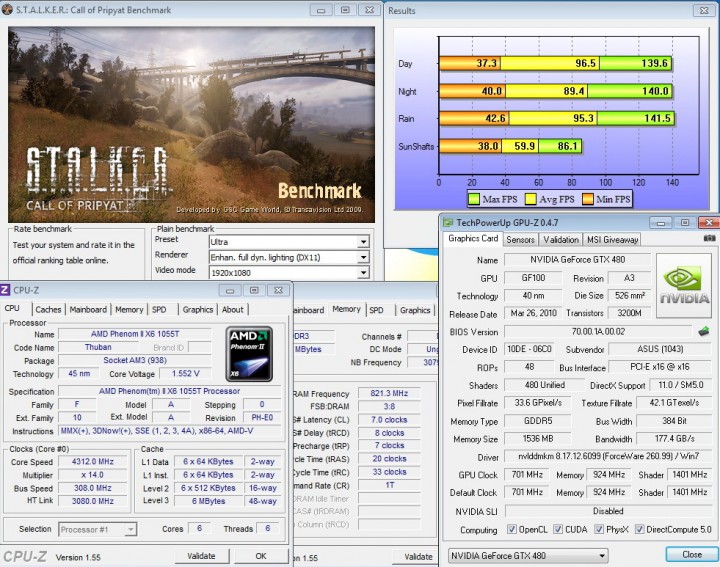Screen dimensions: 720x567
Task: Toggle the CUDA checkbox in GPU-Z
Action: tap(558, 529)
